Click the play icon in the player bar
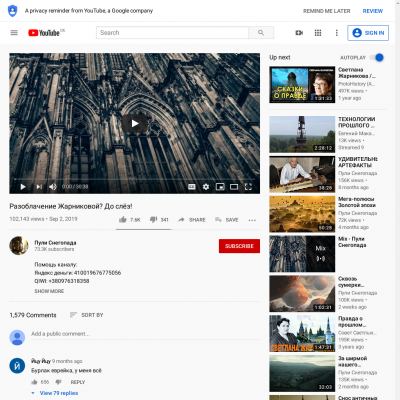This screenshot has width=400, height=400. click(23, 187)
